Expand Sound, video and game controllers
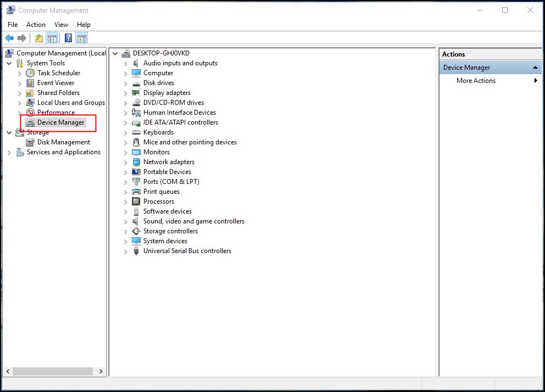545x392 pixels. pos(125,222)
